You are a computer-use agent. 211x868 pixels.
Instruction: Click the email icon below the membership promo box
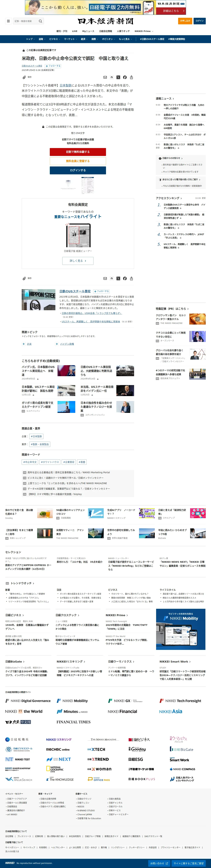click(x=105, y=278)
